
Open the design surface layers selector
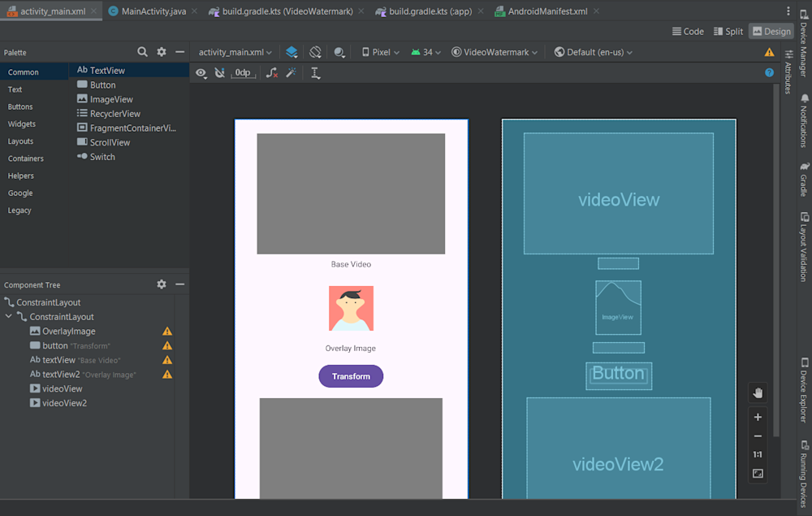(292, 52)
